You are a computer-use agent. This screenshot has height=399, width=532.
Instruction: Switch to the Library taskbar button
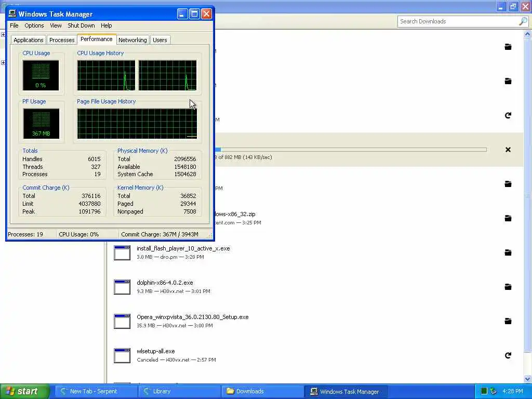tap(179, 391)
